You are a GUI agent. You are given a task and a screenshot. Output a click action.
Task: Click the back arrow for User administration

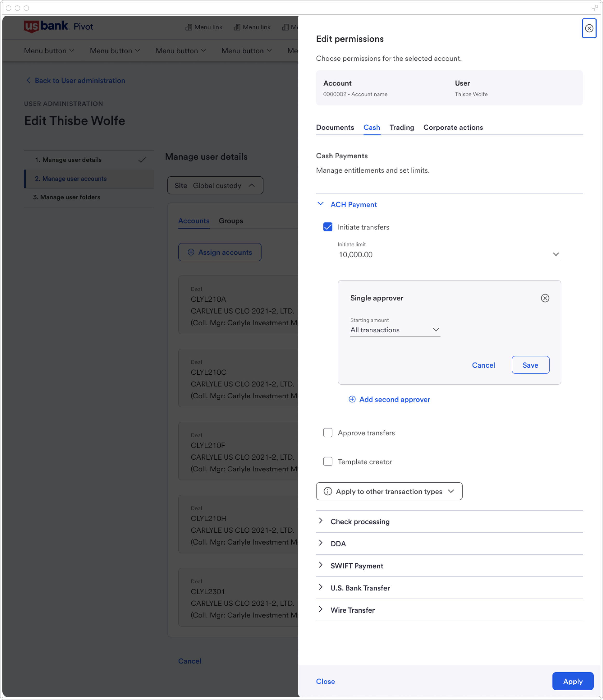click(28, 80)
